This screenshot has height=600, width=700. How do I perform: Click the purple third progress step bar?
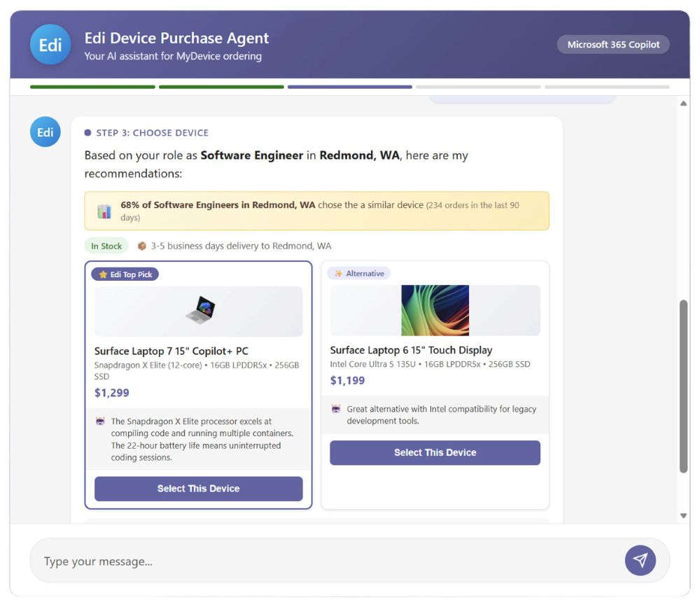pos(350,87)
